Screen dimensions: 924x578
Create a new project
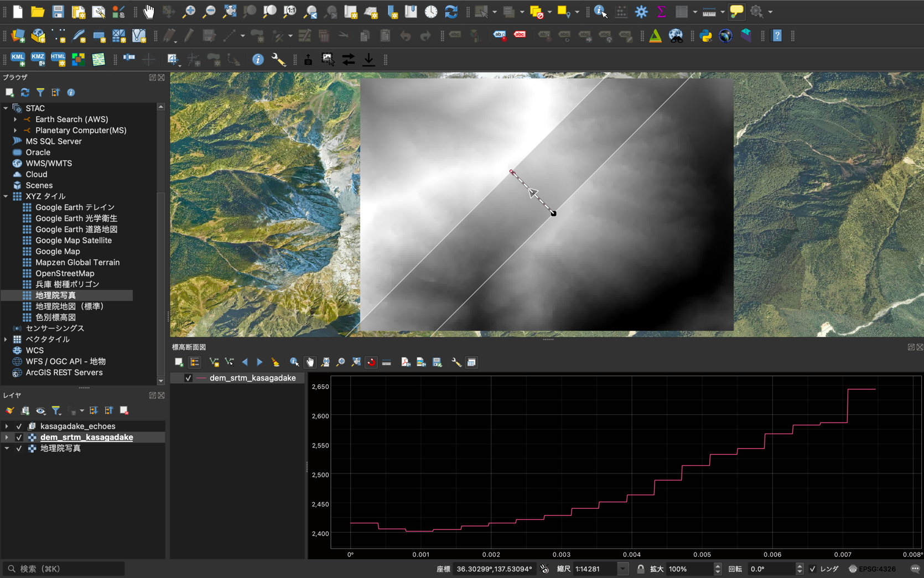click(18, 12)
